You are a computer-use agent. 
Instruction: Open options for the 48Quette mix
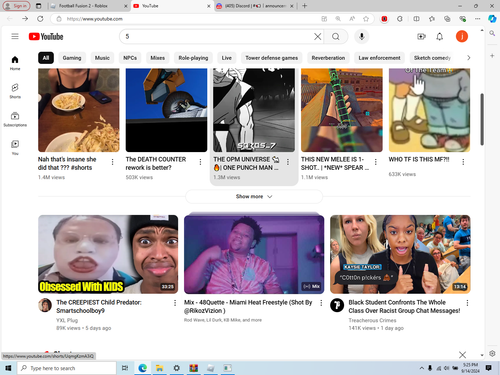[x=321, y=303]
